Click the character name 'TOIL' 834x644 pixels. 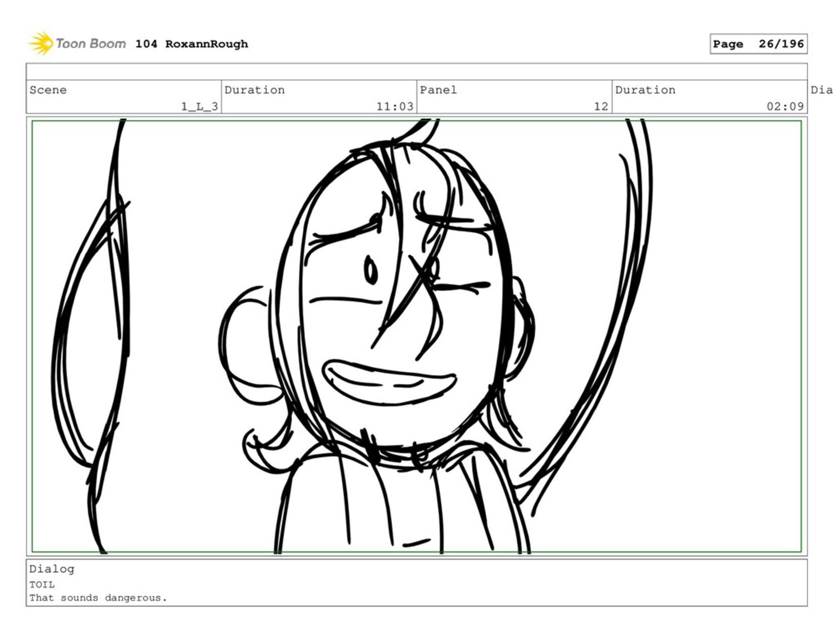click(x=42, y=584)
